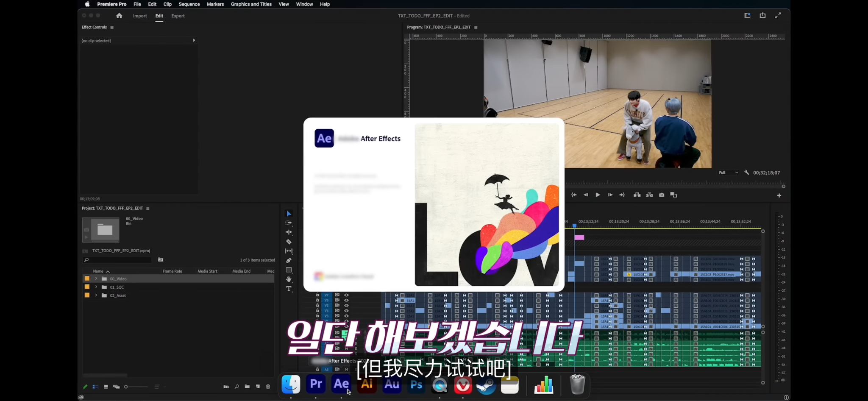The image size is (868, 401).
Task: Toggle track output eye for V4
Action: tap(346, 311)
